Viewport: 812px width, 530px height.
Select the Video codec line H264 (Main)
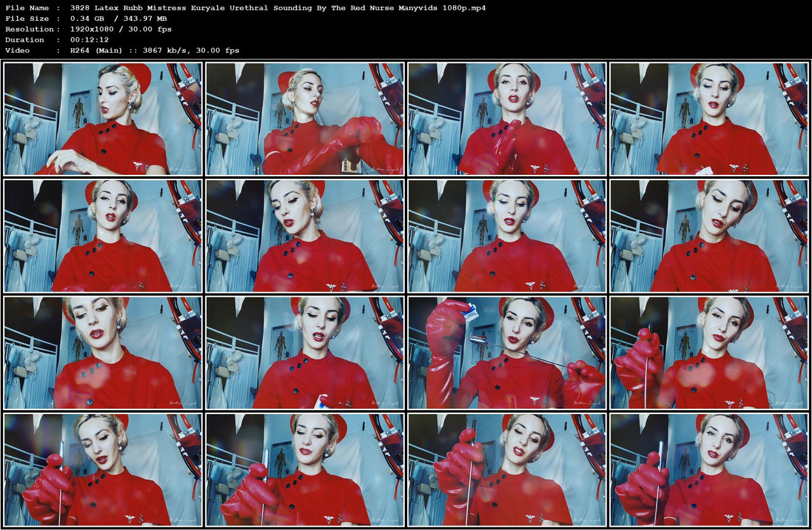click(x=155, y=50)
